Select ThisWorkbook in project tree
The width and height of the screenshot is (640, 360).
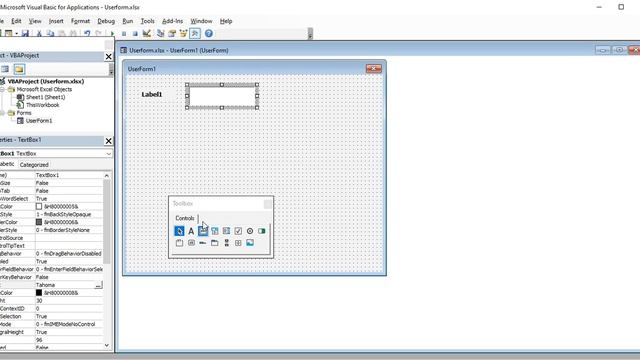[x=42, y=105]
